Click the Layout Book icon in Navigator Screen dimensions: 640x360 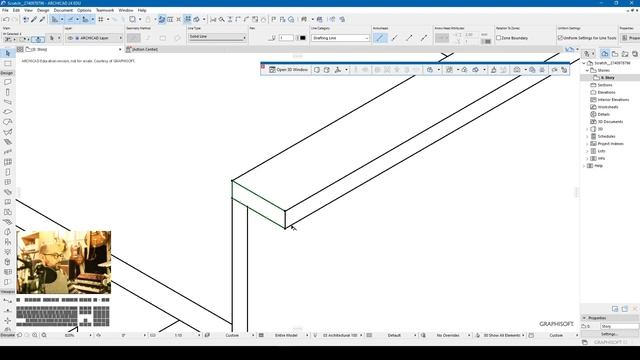(624, 53)
